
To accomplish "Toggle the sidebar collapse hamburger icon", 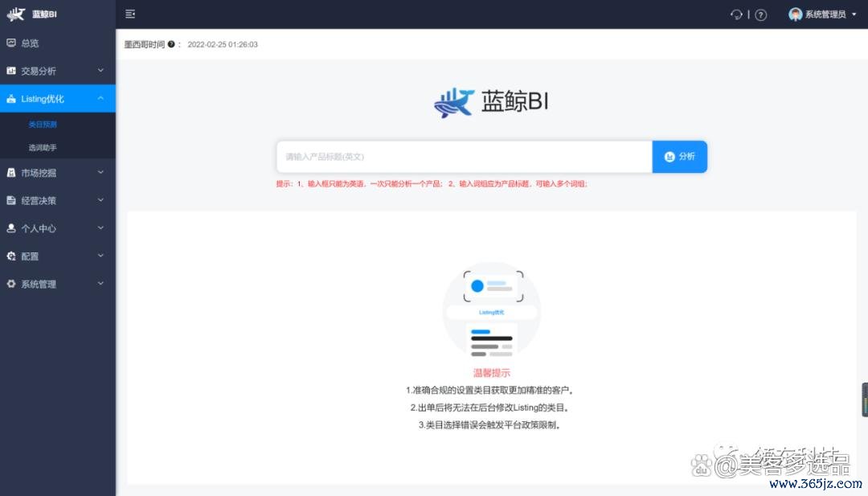I will (x=130, y=14).
